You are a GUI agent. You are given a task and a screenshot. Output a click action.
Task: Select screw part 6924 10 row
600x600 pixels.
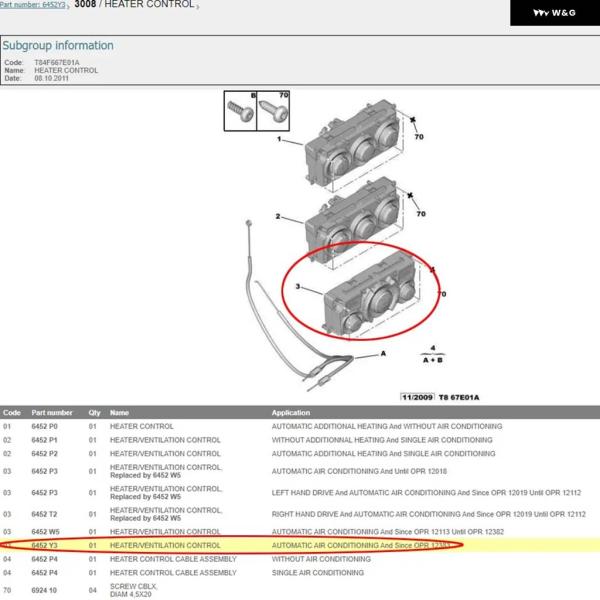pyautogui.click(x=45, y=589)
